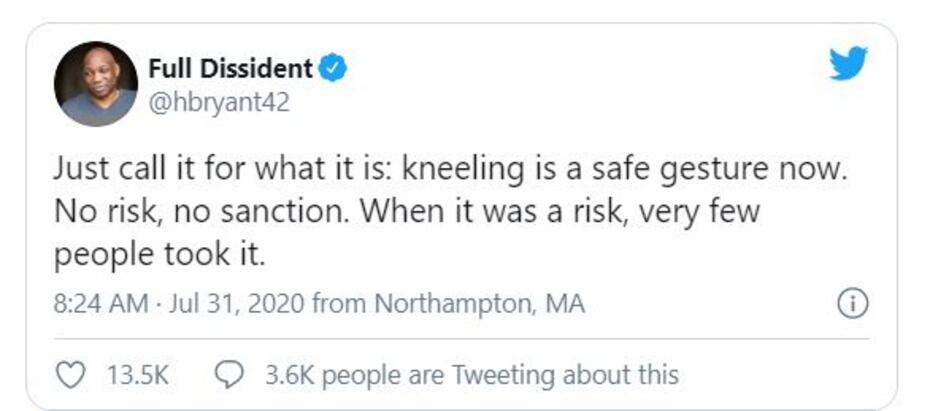
Task: Click the reply speech bubble icon
Action: (x=229, y=375)
